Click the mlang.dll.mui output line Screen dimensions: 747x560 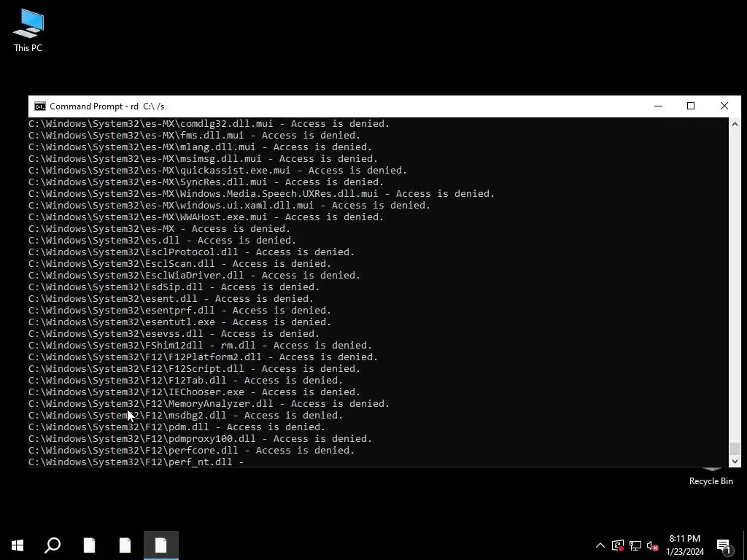(200, 147)
